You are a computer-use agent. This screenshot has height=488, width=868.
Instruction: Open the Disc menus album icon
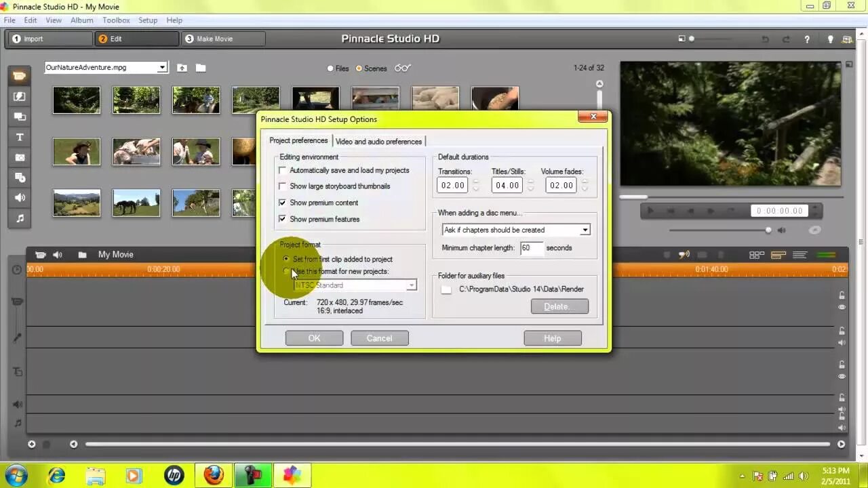(x=19, y=178)
